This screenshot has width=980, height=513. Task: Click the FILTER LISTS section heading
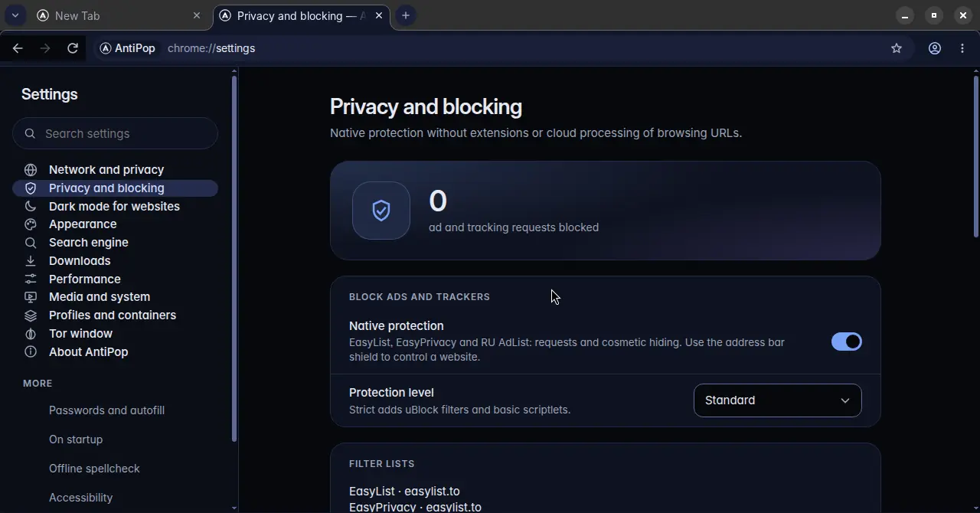pos(381,464)
